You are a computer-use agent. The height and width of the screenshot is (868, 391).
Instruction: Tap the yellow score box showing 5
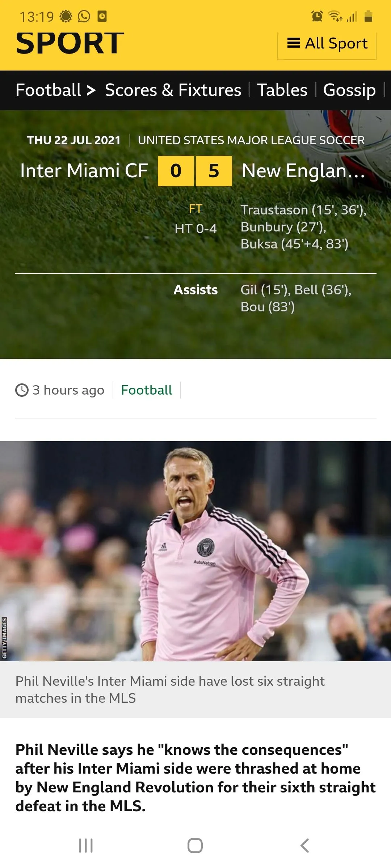click(x=214, y=171)
